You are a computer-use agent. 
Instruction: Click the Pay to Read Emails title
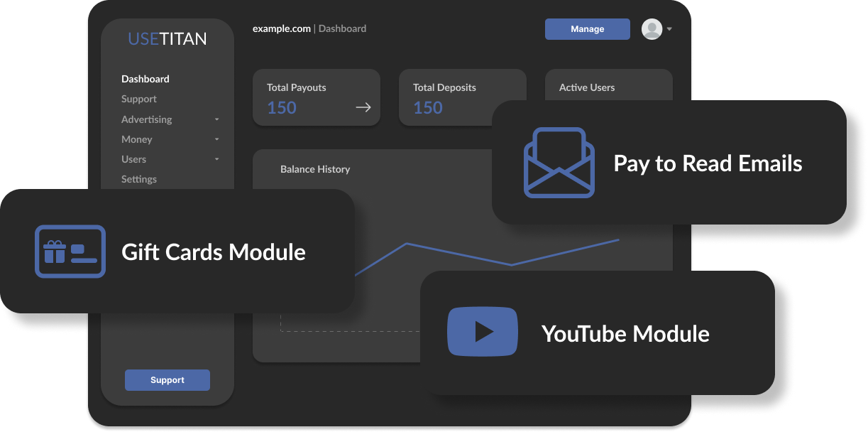708,163
